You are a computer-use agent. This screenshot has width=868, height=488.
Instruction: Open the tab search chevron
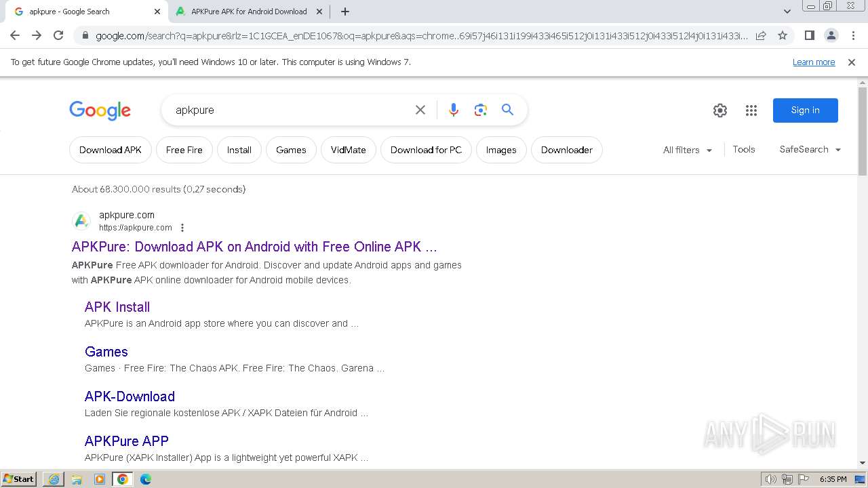[787, 12]
